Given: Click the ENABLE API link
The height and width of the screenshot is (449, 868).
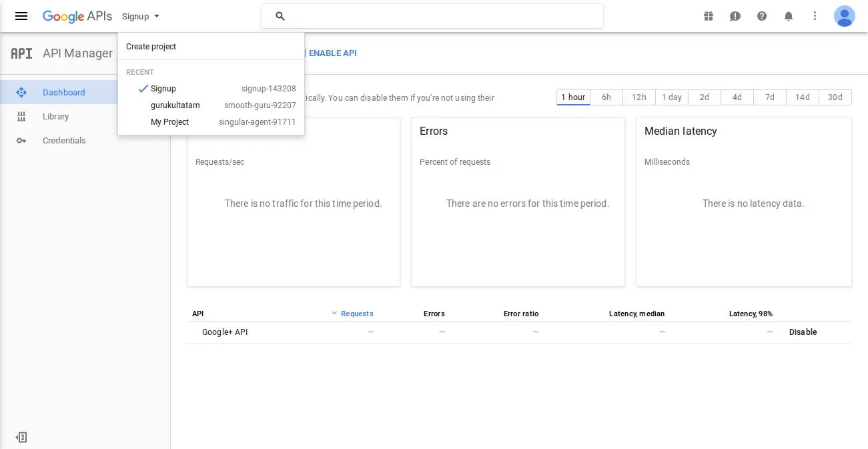Looking at the screenshot, I should (332, 53).
